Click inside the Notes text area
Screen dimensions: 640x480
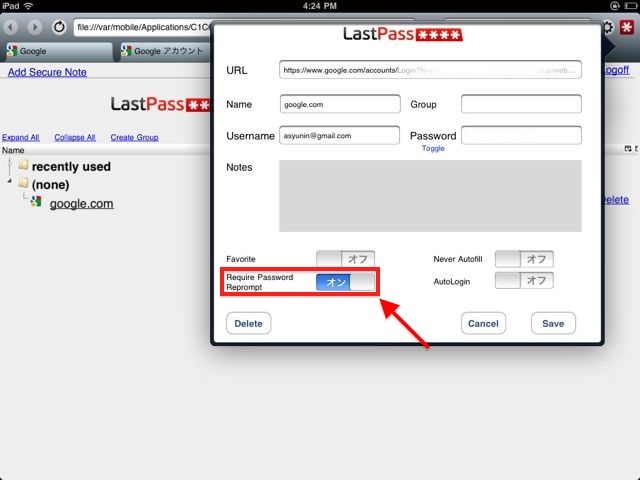(x=430, y=196)
